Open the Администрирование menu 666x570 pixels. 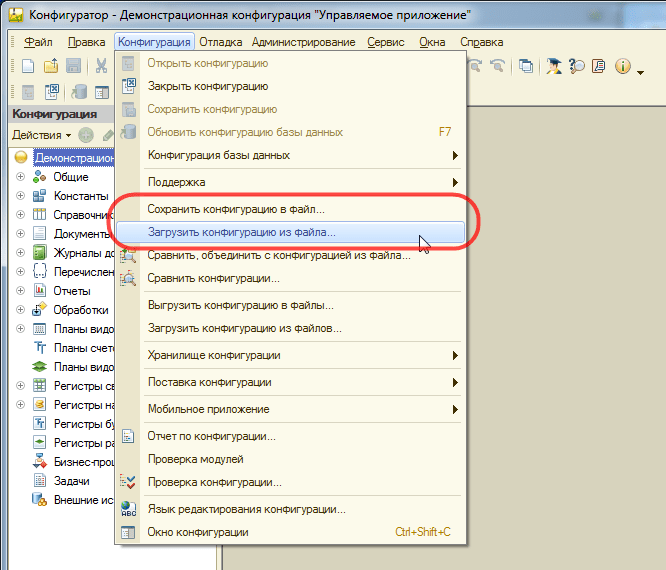tap(303, 42)
